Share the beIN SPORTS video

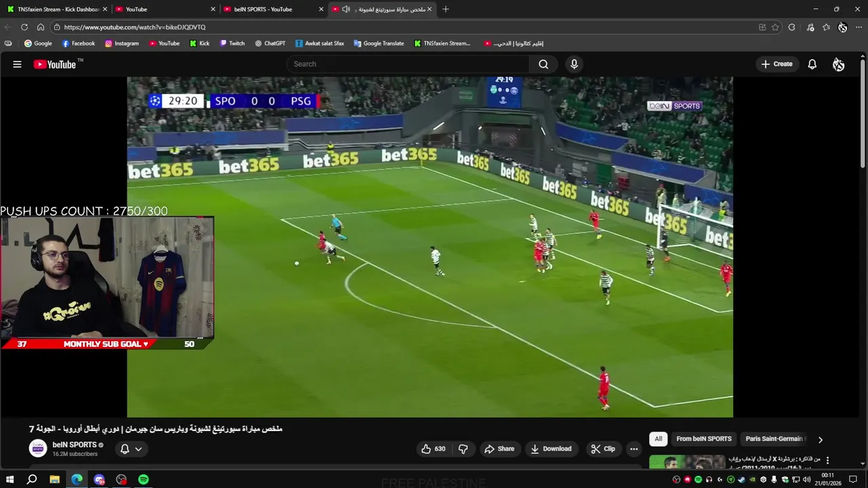click(500, 449)
